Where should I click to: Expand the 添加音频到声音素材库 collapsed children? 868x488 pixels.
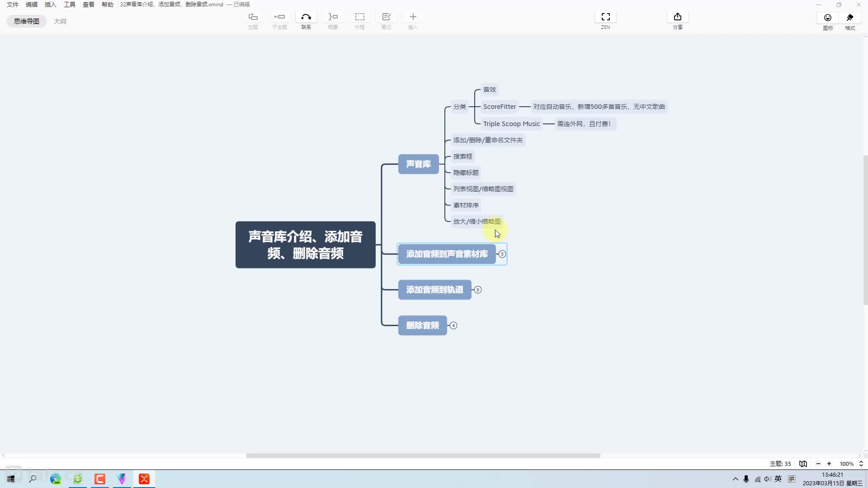click(x=502, y=254)
